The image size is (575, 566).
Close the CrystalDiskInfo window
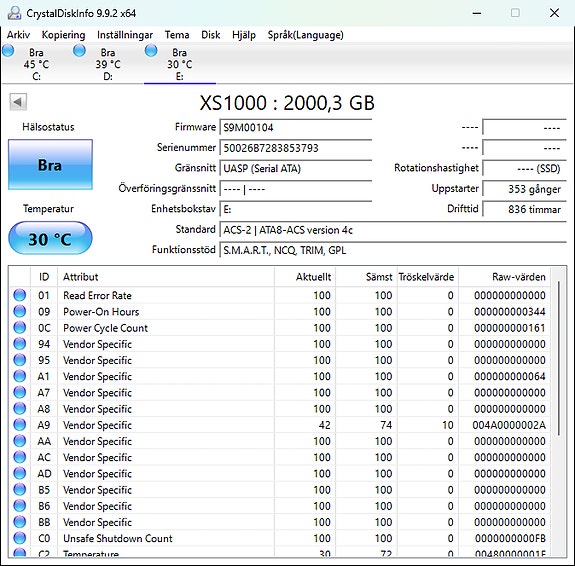[x=554, y=13]
